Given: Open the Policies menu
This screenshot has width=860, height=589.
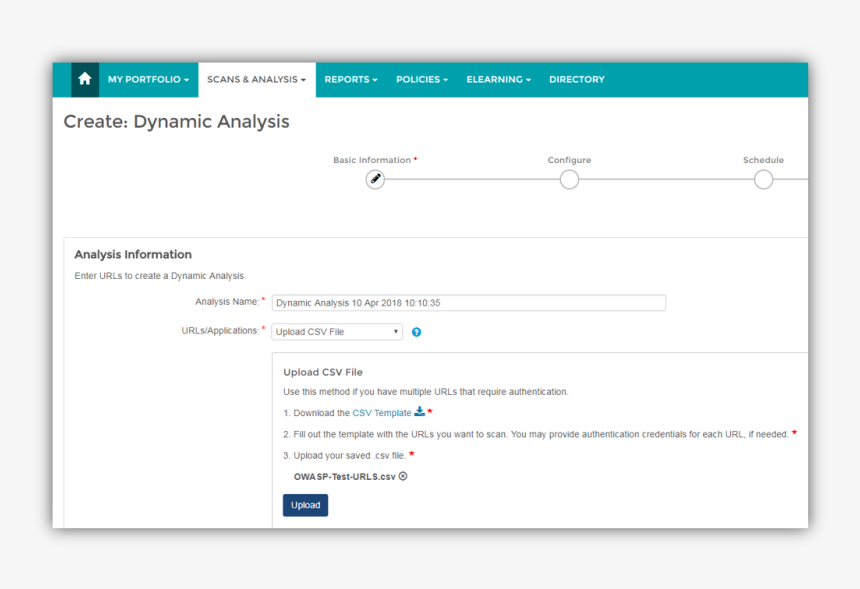Looking at the screenshot, I should pyautogui.click(x=421, y=79).
